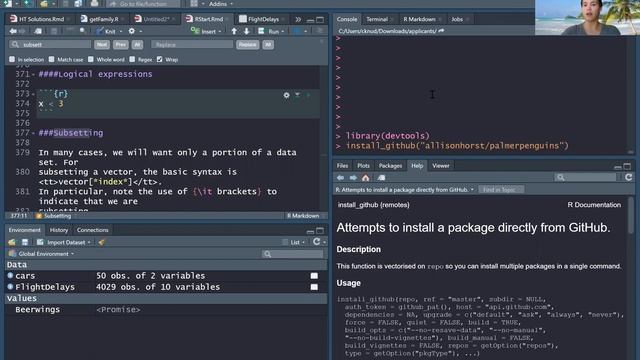This screenshot has width=640, height=360.
Task: Expand the cars data object details
Action: tap(10, 276)
